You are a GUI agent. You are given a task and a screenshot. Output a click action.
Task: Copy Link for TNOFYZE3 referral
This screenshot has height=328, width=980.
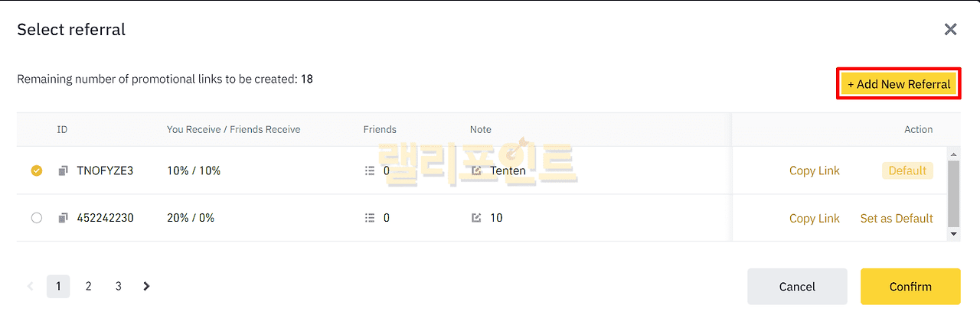click(x=814, y=171)
